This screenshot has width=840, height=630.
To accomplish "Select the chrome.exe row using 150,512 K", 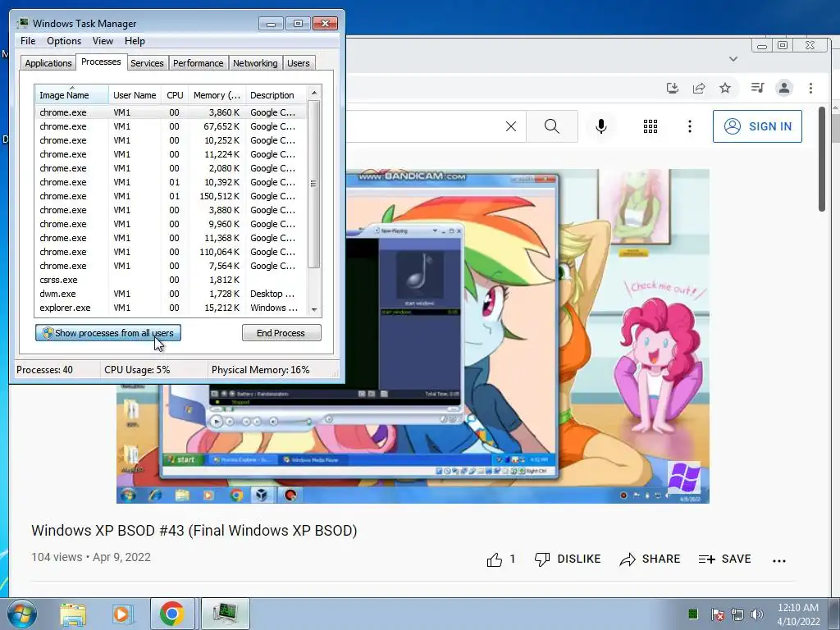I will pyautogui.click(x=171, y=196).
